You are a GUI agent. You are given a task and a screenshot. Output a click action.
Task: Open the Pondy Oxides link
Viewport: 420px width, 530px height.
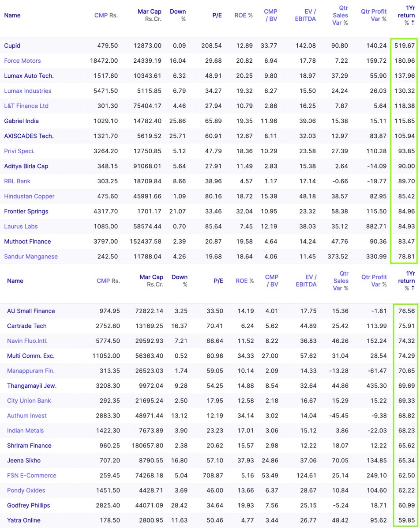(26, 491)
